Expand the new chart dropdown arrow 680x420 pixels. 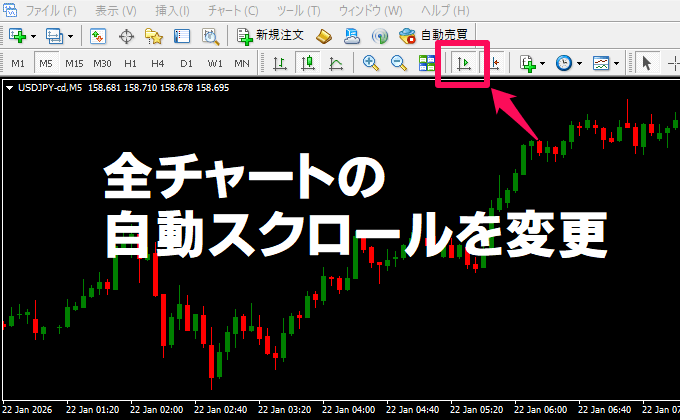pyautogui.click(x=35, y=36)
